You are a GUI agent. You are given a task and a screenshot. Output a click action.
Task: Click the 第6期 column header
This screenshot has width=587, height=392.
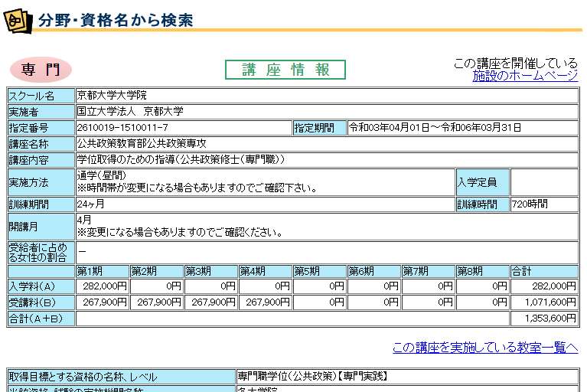click(x=374, y=272)
